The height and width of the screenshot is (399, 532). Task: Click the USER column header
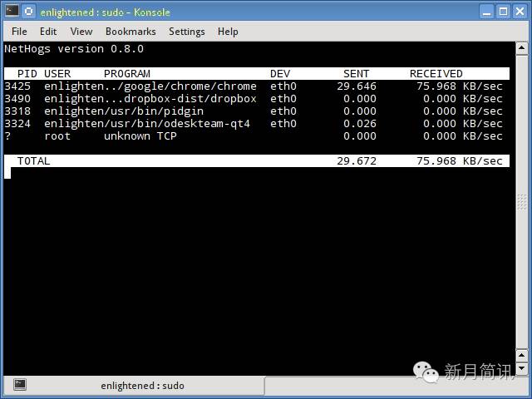pos(57,74)
